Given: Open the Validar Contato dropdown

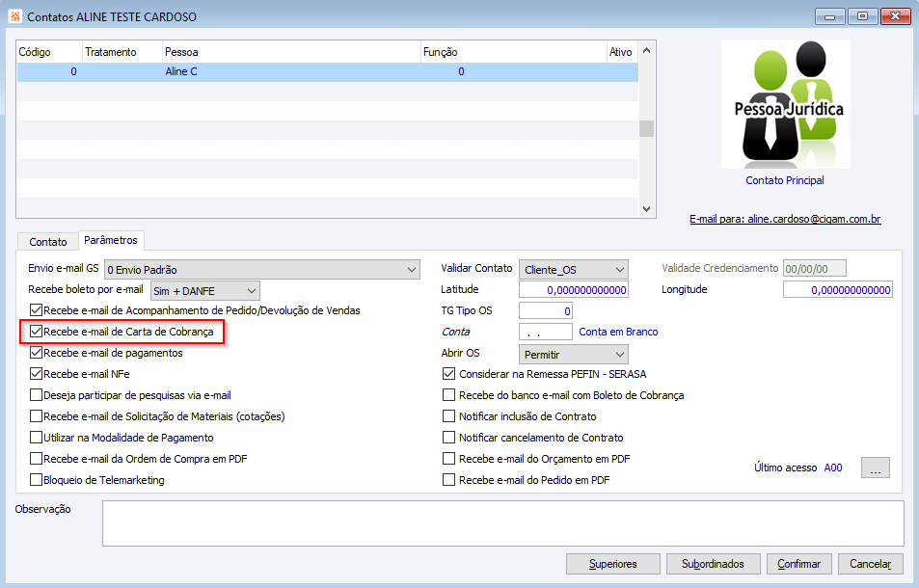Looking at the screenshot, I should pos(573,269).
